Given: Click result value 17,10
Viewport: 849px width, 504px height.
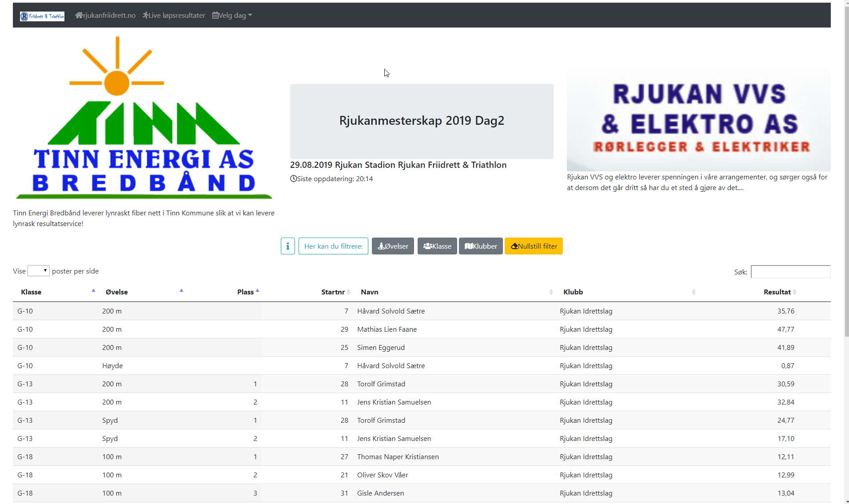Looking at the screenshot, I should point(785,438).
